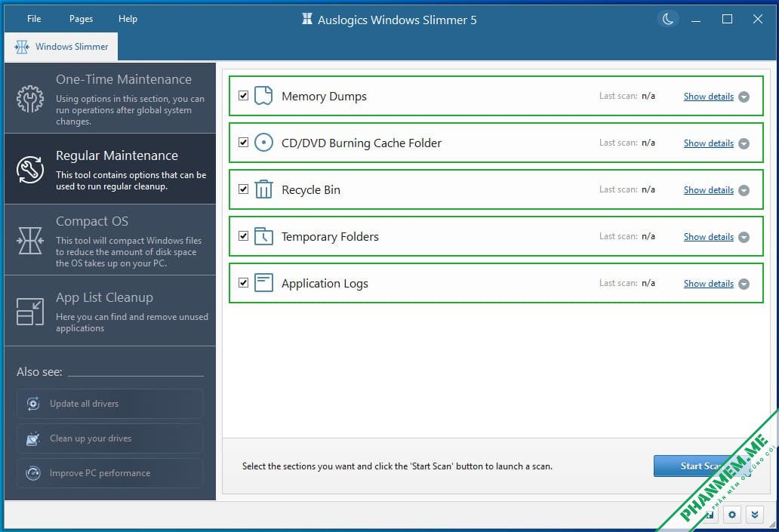Click the Temporary Folders label

[330, 236]
